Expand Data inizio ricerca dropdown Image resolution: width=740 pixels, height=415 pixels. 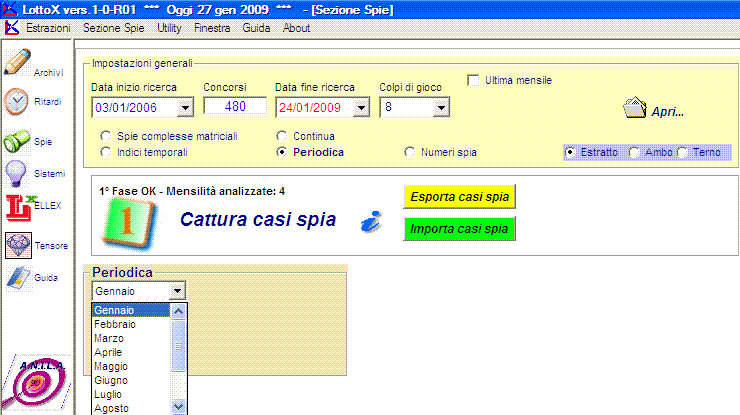pos(185,108)
